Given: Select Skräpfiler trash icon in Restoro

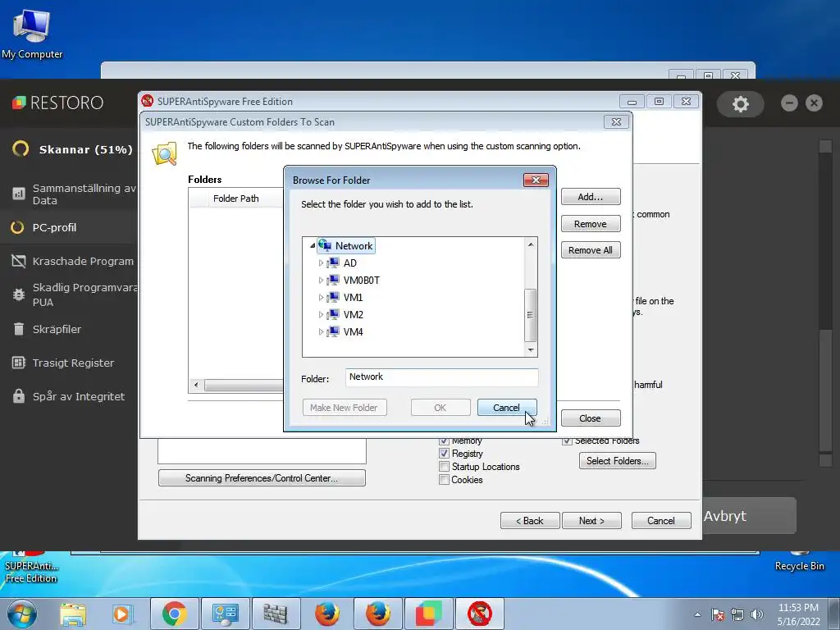Looking at the screenshot, I should [19, 329].
